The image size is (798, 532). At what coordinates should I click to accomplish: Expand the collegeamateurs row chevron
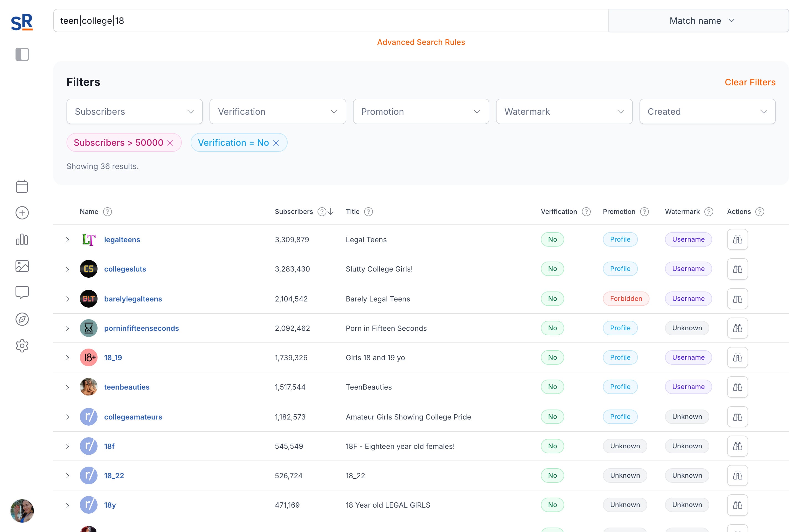pos(68,417)
